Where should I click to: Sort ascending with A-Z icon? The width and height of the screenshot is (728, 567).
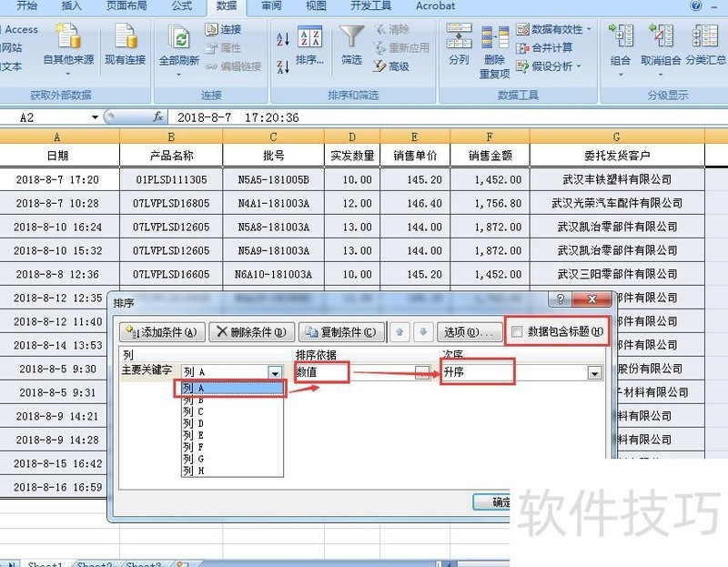coord(283,39)
